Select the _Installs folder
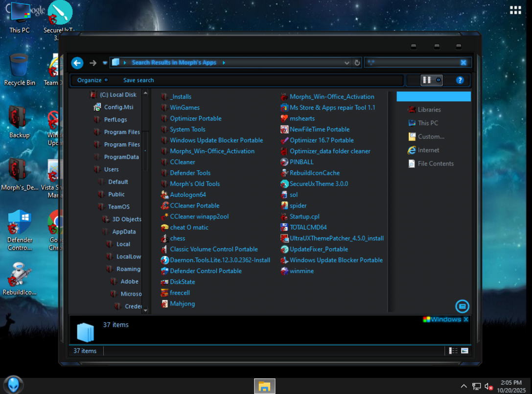 point(176,97)
